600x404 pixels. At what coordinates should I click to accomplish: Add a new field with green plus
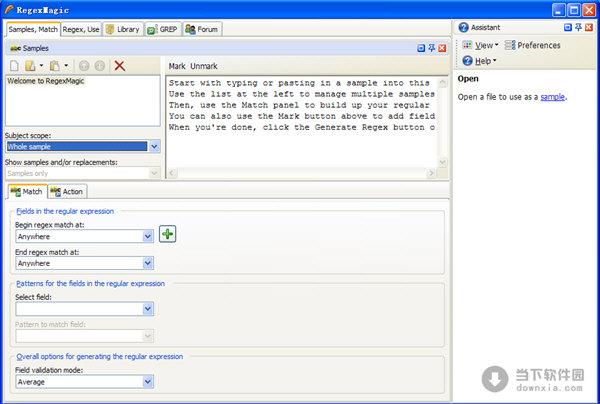(167, 234)
